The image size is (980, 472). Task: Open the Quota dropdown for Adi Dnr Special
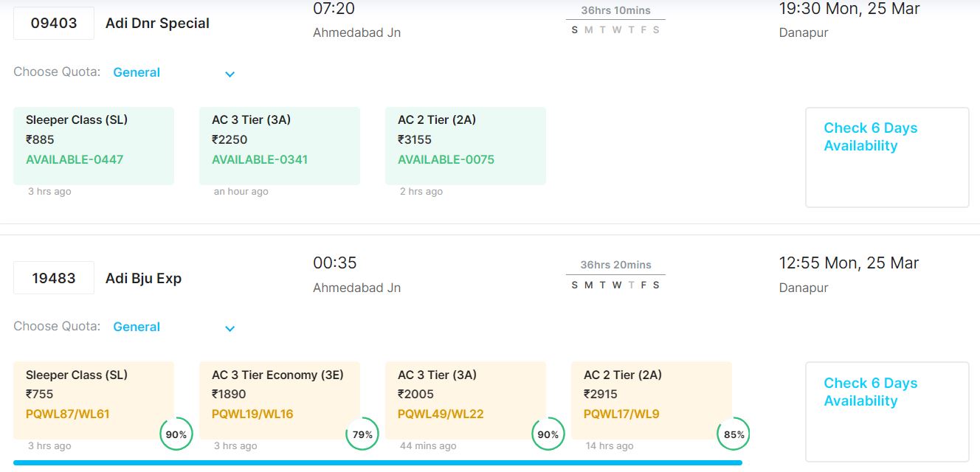pos(230,74)
